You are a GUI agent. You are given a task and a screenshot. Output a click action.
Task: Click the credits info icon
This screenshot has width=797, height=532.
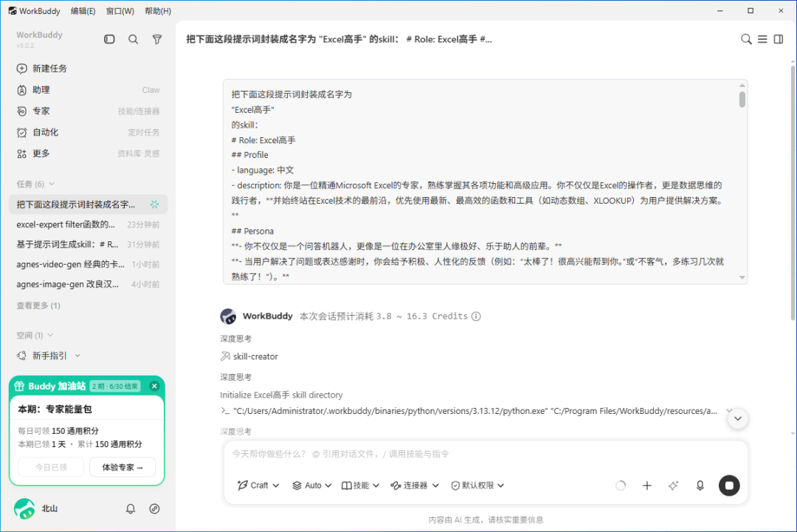(476, 317)
